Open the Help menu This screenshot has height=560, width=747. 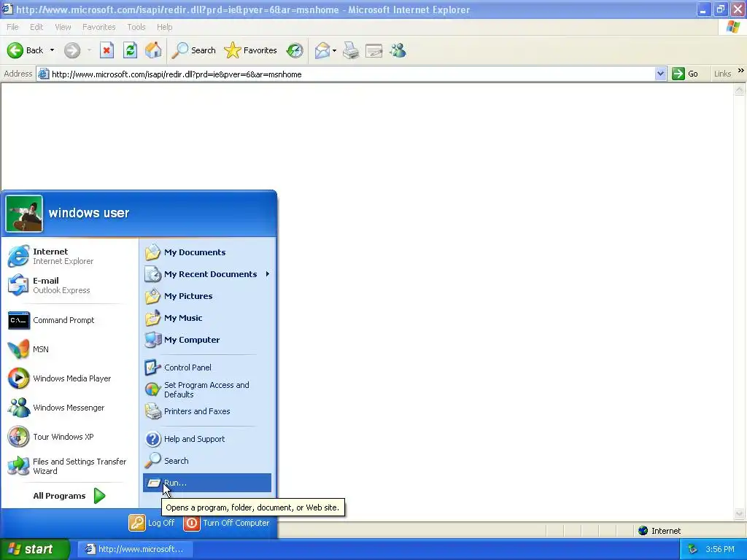click(x=164, y=27)
